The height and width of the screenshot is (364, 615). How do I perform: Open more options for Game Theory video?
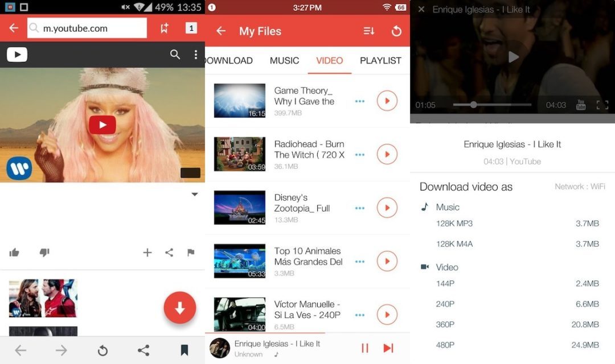(x=360, y=101)
